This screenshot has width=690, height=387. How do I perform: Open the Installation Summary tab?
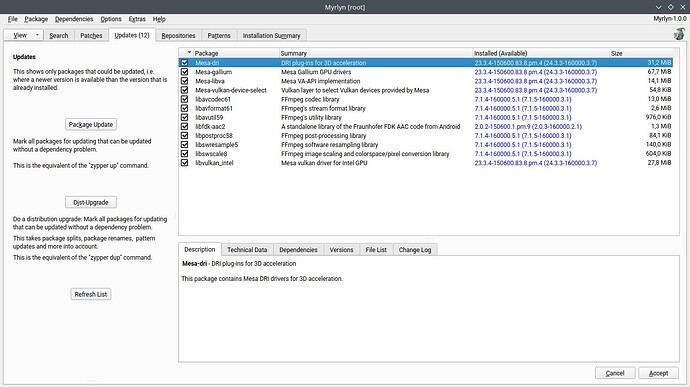click(272, 36)
